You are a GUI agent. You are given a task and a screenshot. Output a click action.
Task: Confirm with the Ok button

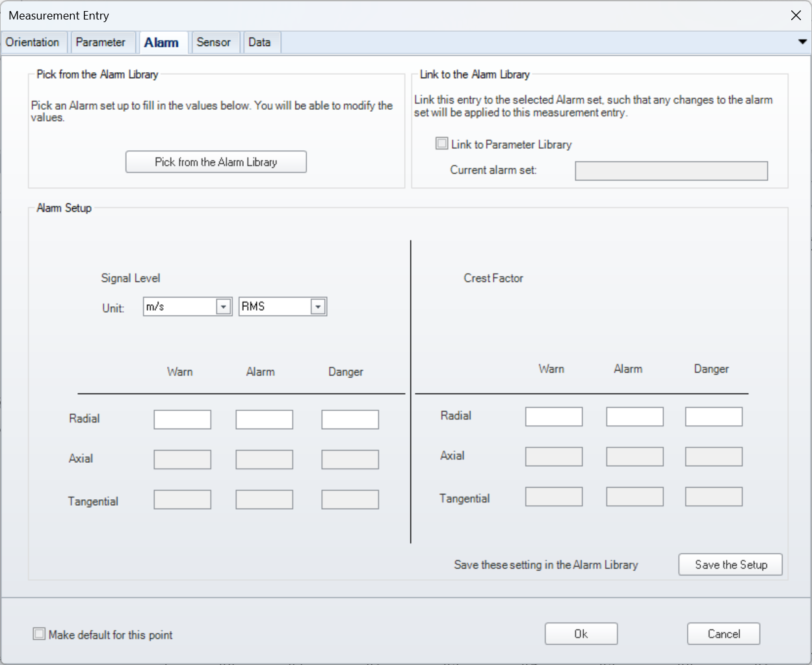[x=581, y=634]
